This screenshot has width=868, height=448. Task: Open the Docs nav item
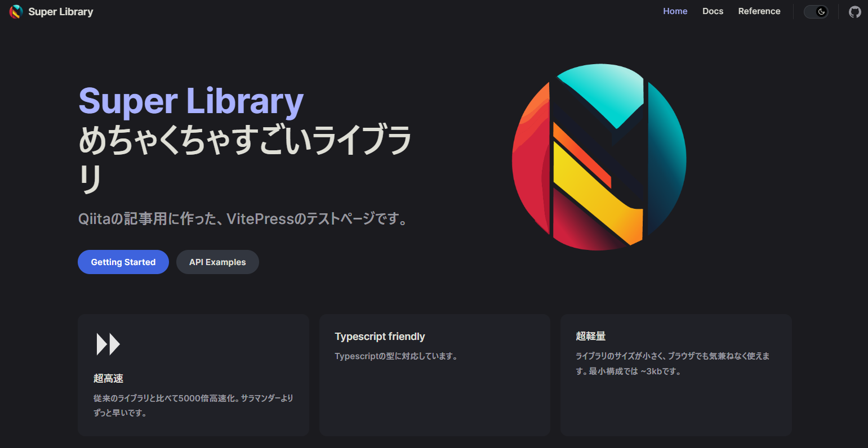click(x=713, y=11)
